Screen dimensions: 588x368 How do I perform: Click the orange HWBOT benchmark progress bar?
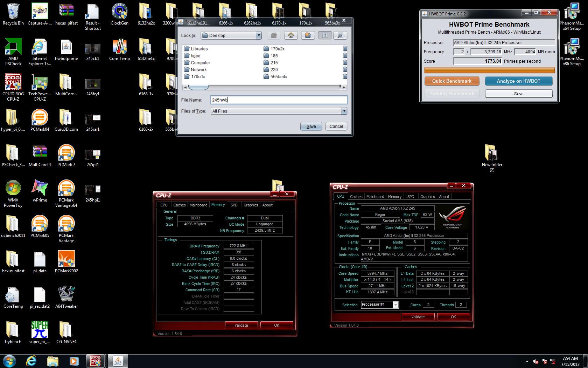(x=489, y=70)
